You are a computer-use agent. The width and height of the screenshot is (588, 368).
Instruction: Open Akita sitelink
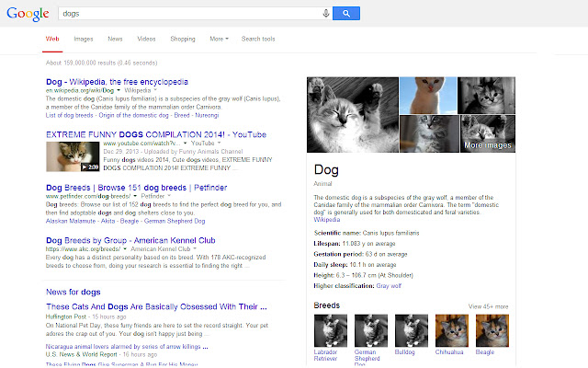(108, 221)
